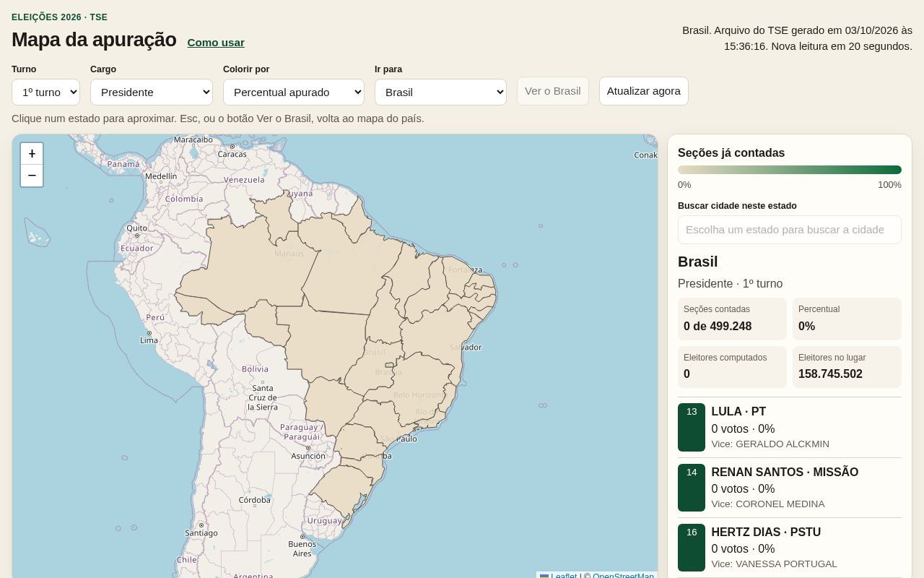
Task: Click Vice: GERALDO ALCKMIN text
Action: [x=770, y=444]
